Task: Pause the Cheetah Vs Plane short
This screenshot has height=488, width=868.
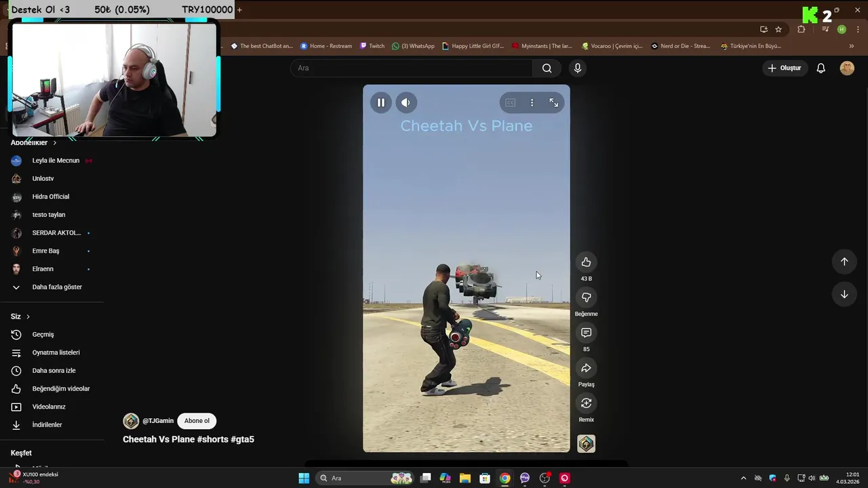Action: tap(381, 102)
